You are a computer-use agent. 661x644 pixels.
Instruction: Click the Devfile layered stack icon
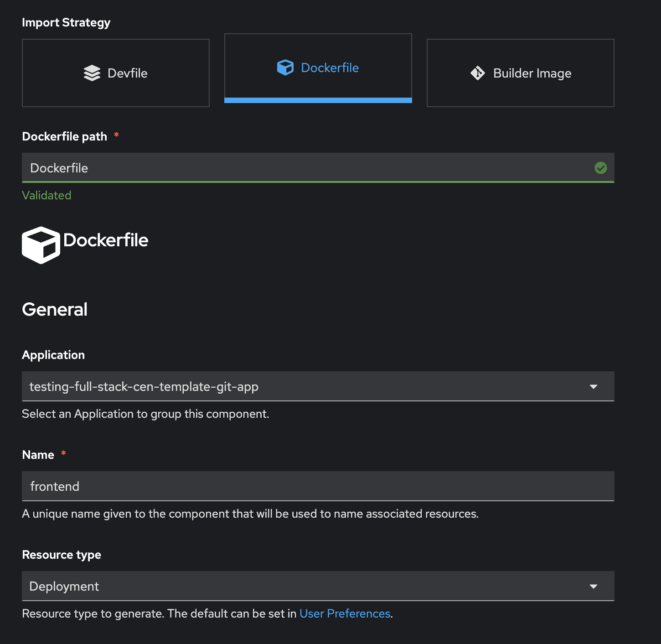(x=92, y=73)
